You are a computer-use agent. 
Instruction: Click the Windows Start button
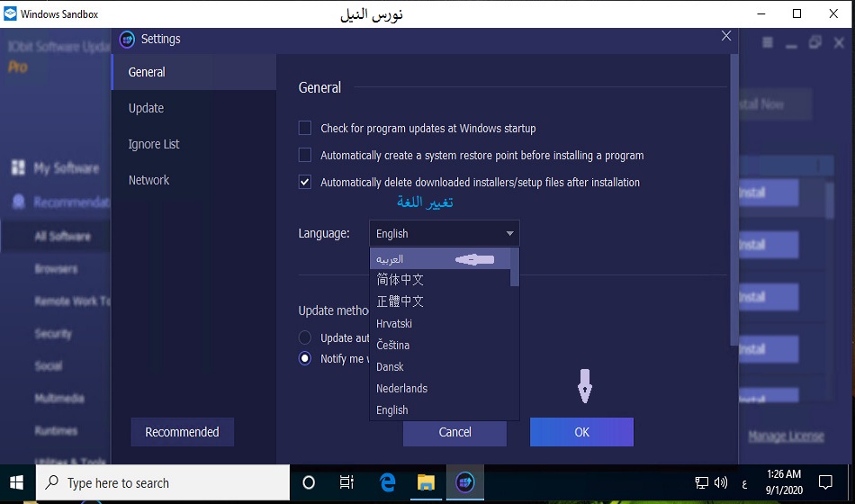pos(17,483)
